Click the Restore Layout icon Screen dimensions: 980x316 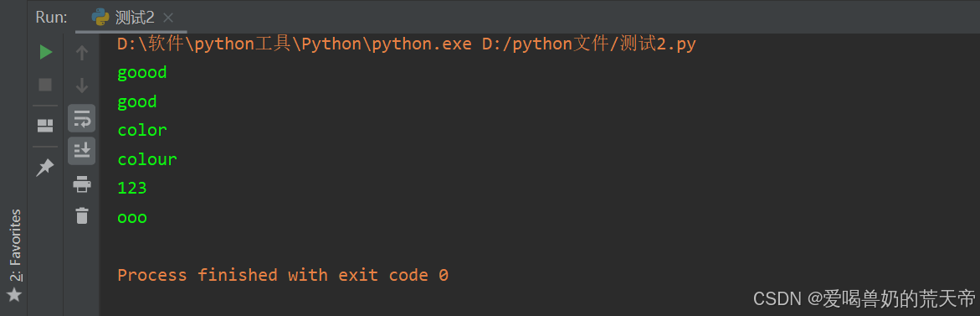46,127
